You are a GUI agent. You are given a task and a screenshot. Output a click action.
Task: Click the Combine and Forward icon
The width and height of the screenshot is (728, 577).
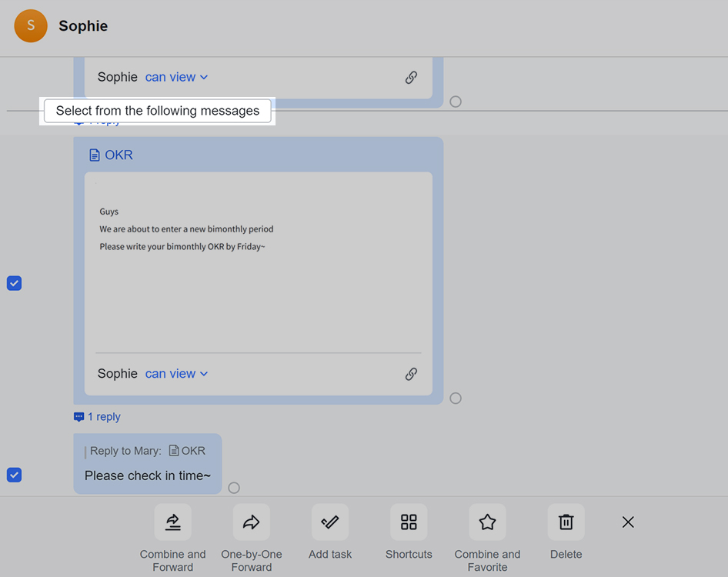coord(173,522)
